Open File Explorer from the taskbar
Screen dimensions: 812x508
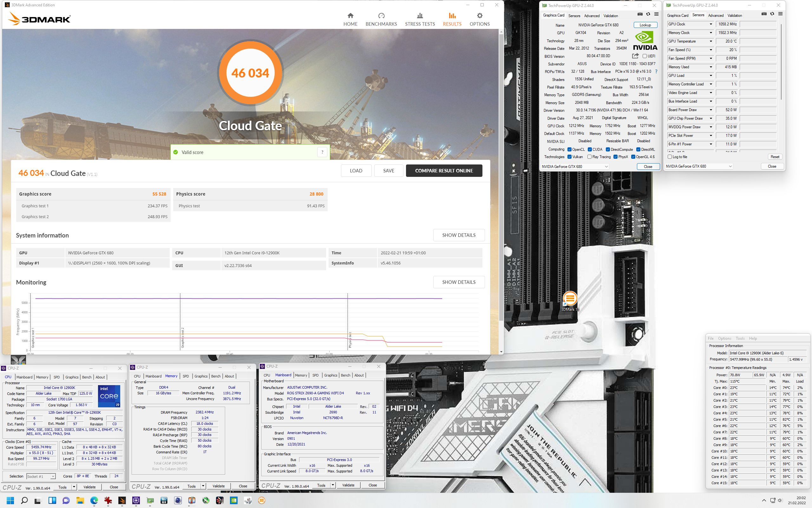pyautogui.click(x=80, y=500)
